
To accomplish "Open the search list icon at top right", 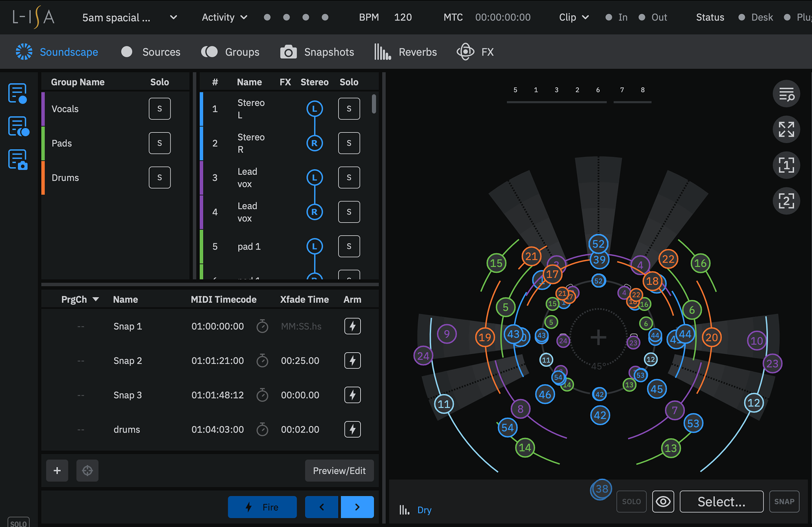I will pos(786,94).
